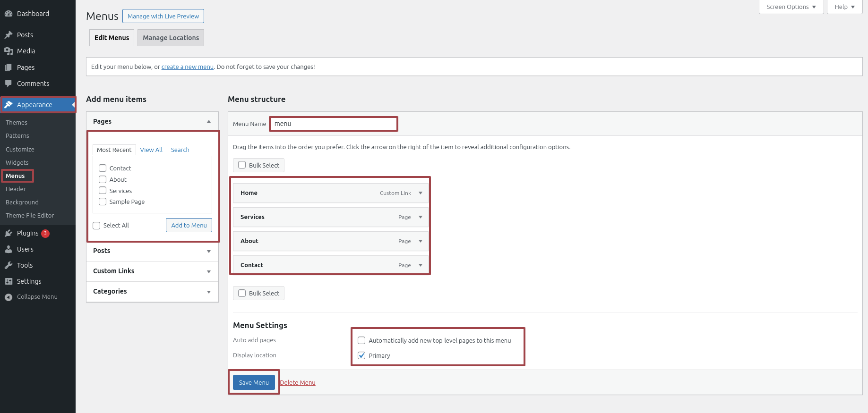Click the Posts pushpin icon
Image resolution: width=868 pixels, height=413 pixels.
(9, 35)
